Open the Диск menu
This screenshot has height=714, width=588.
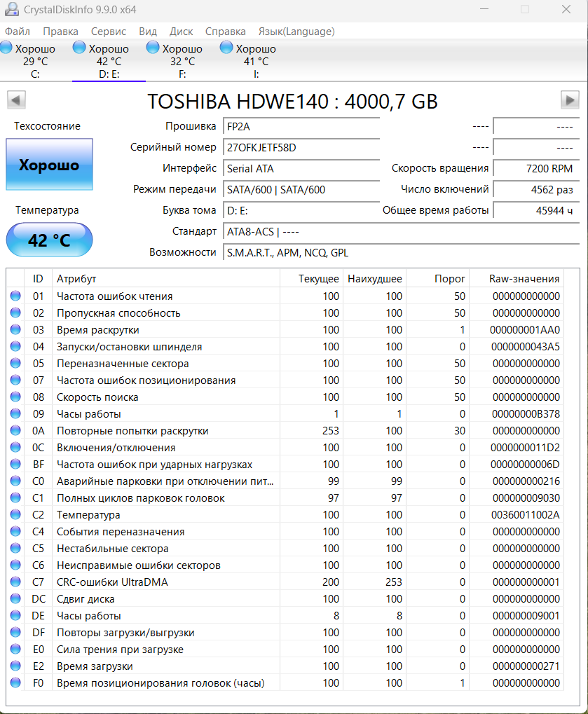(181, 32)
